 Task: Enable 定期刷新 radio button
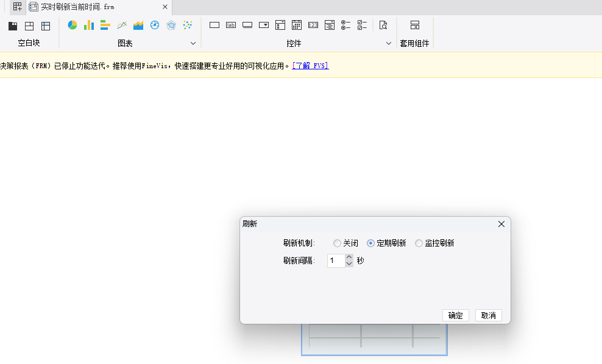tap(371, 243)
